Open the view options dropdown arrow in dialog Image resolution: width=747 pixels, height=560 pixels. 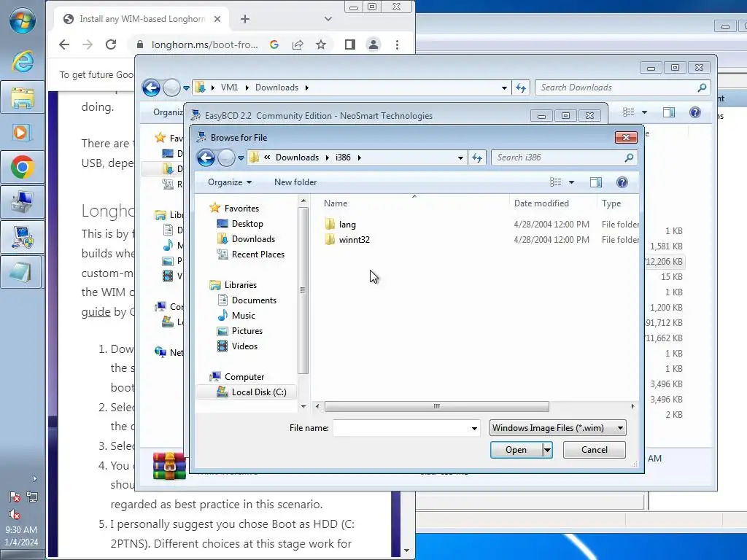571,182
